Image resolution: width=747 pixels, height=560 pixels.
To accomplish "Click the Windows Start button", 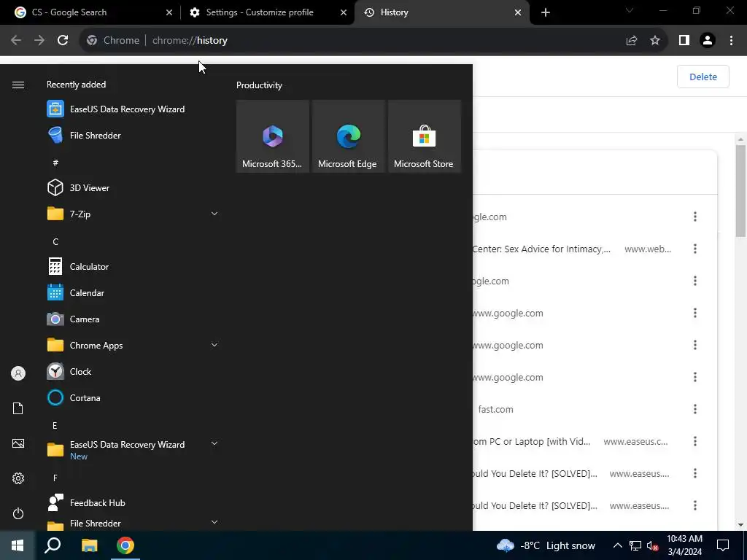I will click(x=18, y=545).
